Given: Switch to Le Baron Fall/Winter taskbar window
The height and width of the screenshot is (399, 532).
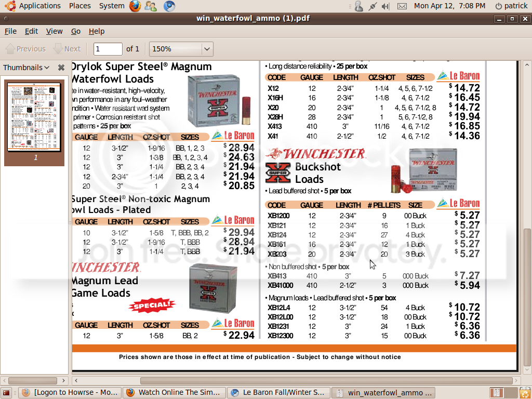Looking at the screenshot, I should [278, 393].
